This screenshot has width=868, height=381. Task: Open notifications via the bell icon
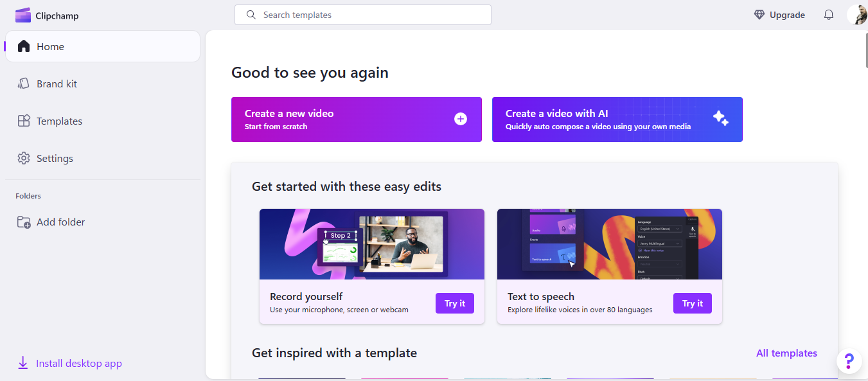click(x=828, y=15)
